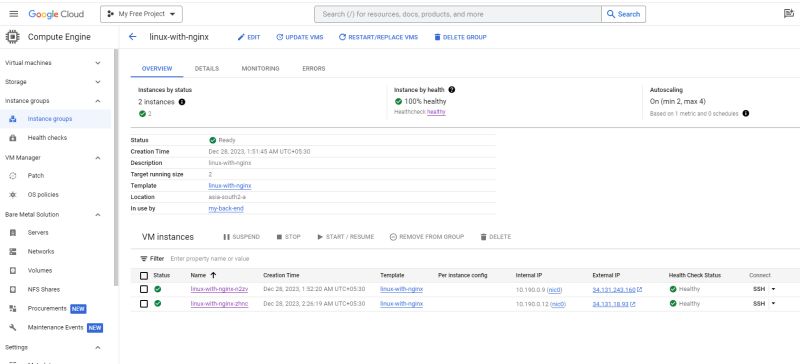Viewport: 800px width, 364px height.
Task: Click the Edit button
Action: [249, 37]
